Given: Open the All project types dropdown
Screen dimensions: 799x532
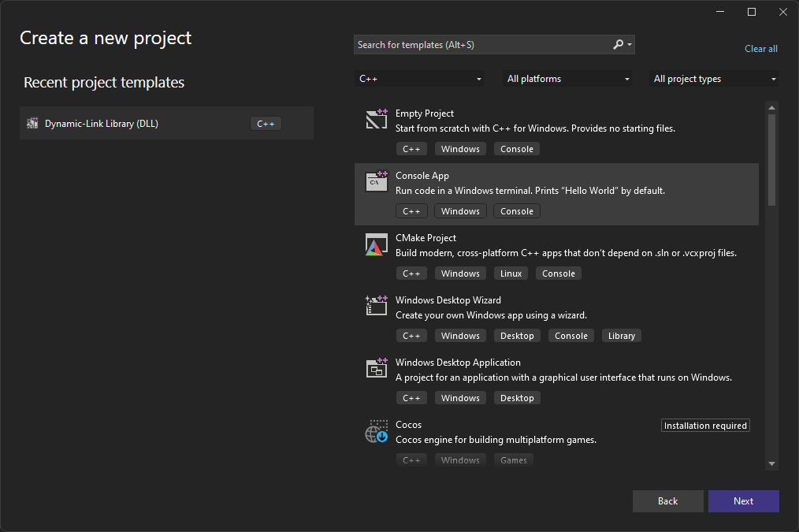Looking at the screenshot, I should (713, 79).
